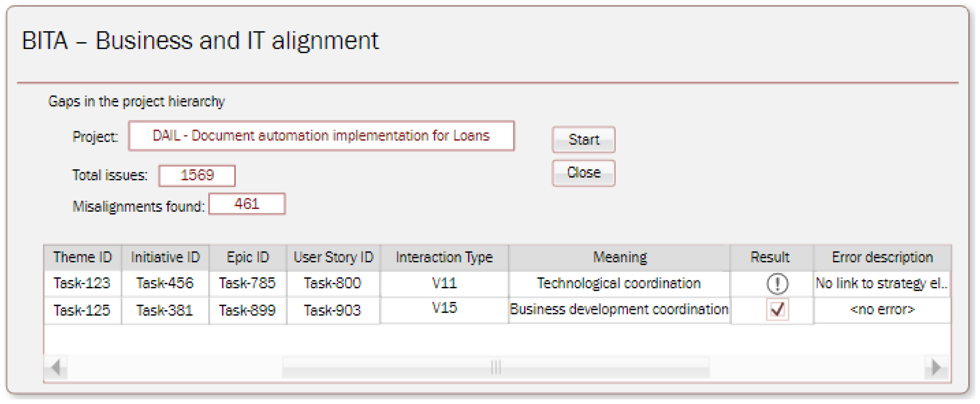Click the horizontal scrollbar thumb
The width and height of the screenshot is (980, 404).
[x=496, y=368]
